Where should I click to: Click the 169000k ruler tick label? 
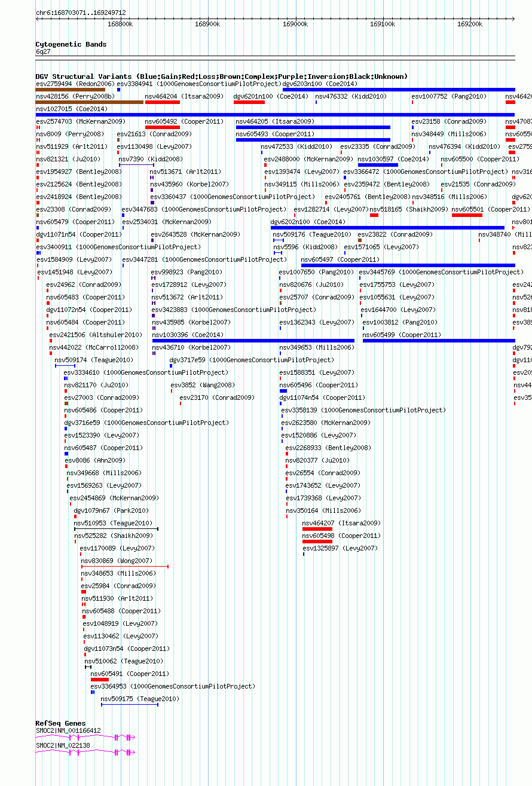(x=295, y=25)
